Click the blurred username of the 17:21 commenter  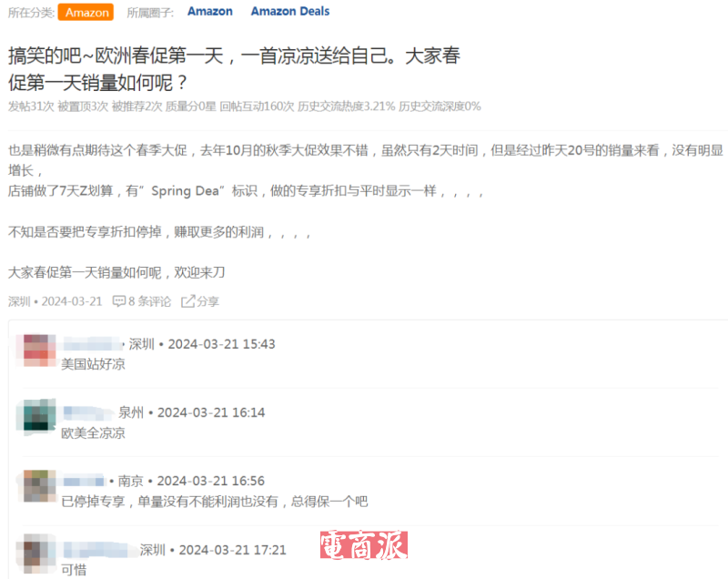98,550
